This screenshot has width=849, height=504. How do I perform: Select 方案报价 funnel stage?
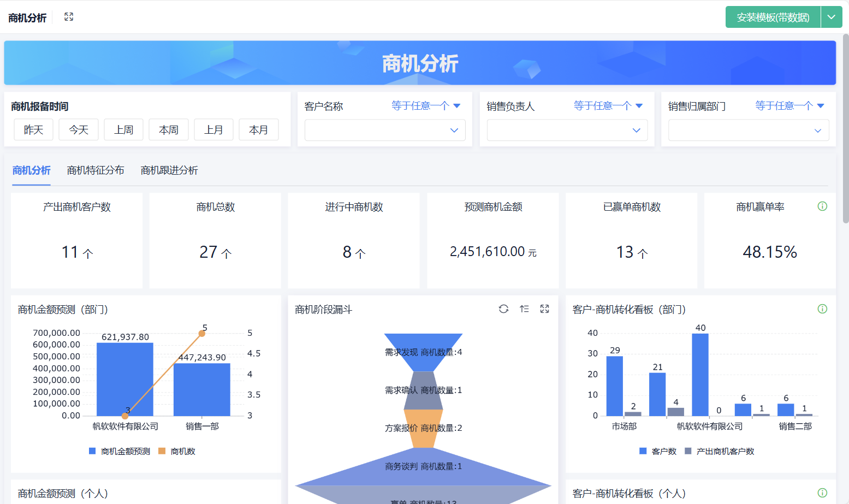(423, 428)
